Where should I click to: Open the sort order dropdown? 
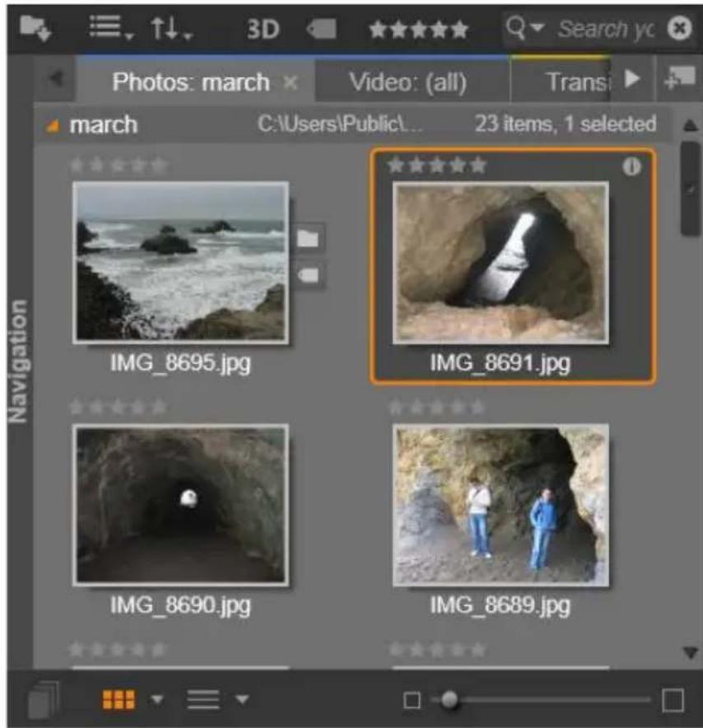click(x=170, y=28)
